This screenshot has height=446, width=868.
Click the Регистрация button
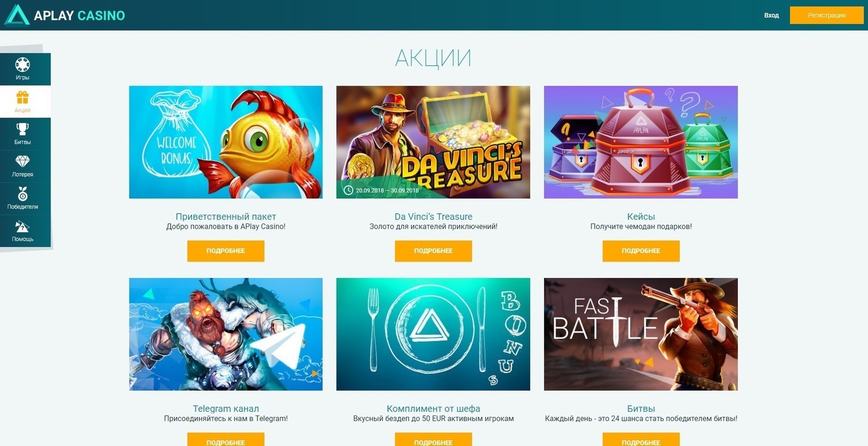pos(826,15)
